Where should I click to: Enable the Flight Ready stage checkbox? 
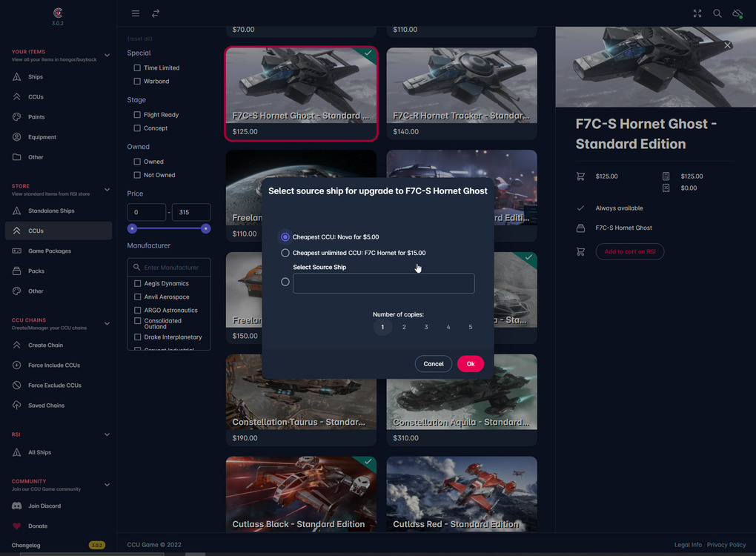pos(137,115)
